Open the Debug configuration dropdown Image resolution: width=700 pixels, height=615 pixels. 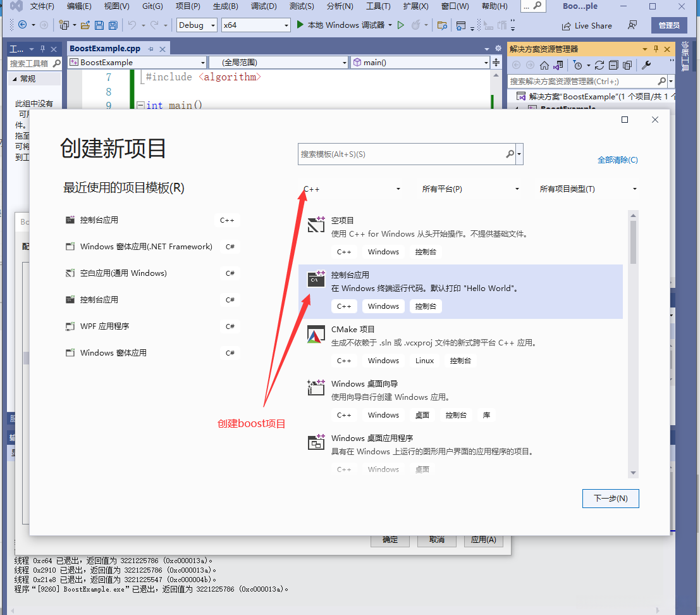coord(197,25)
